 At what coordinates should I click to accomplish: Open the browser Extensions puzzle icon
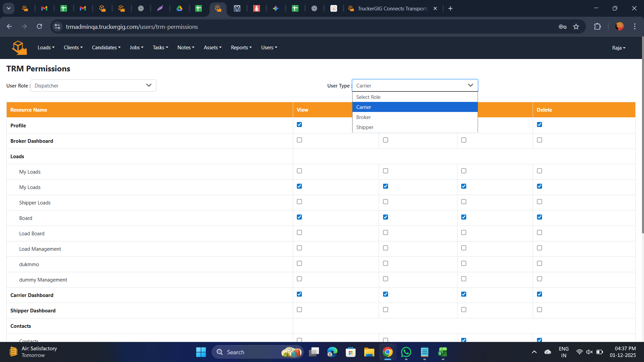coord(597,27)
